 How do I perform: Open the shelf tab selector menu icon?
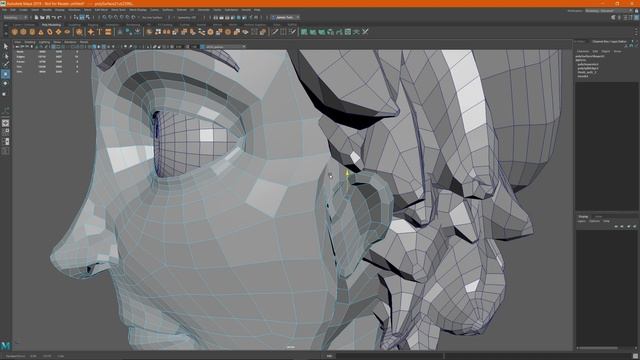point(5,25)
